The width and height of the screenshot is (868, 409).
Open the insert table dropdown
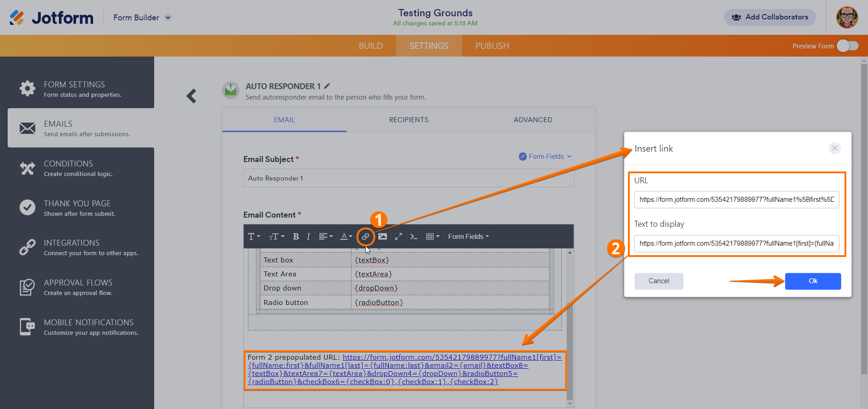433,237
